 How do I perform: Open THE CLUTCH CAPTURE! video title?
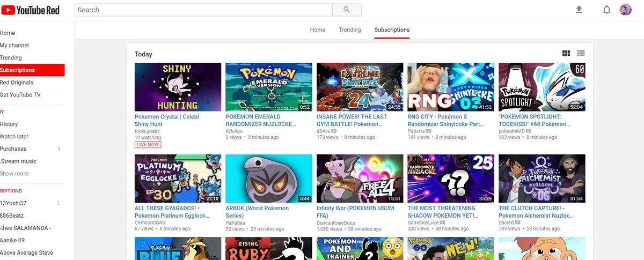coord(537,212)
